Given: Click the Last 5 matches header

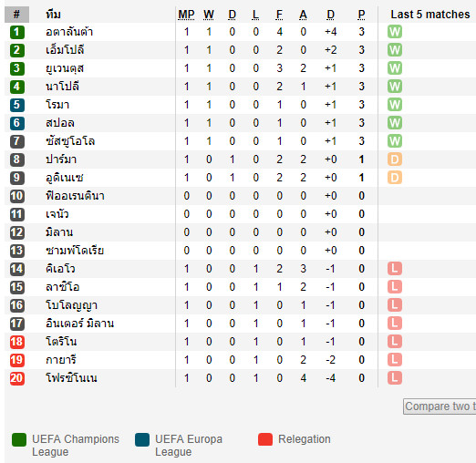Looking at the screenshot, I should point(430,15).
